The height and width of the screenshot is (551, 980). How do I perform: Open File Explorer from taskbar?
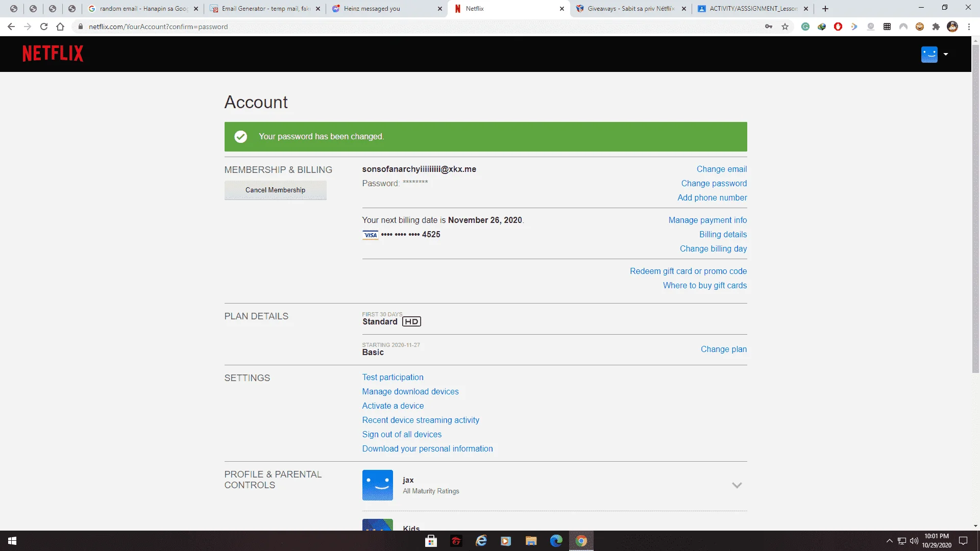pos(531,541)
